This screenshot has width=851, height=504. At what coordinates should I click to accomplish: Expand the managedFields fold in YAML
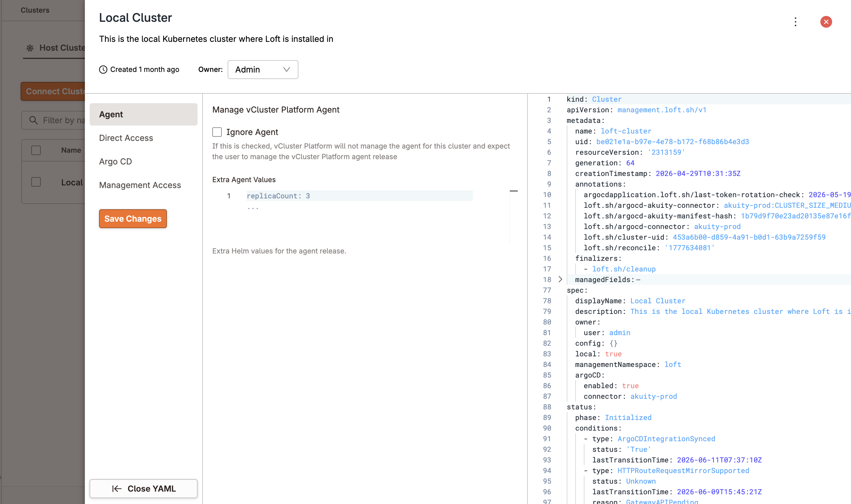click(x=560, y=279)
